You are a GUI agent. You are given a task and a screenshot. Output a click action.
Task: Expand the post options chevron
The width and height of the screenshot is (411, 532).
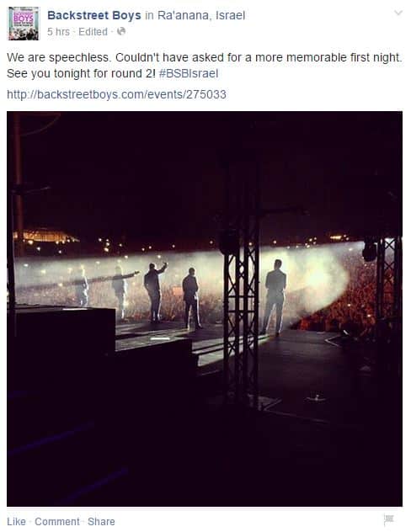pos(398,13)
